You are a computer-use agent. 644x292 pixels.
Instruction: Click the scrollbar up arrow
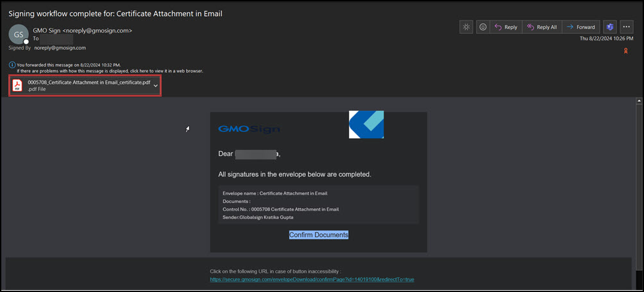(x=639, y=101)
